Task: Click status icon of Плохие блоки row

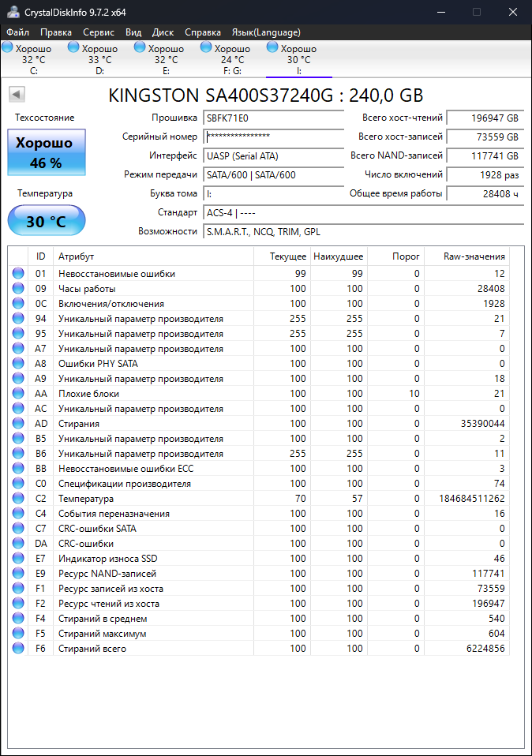Action: click(18, 394)
